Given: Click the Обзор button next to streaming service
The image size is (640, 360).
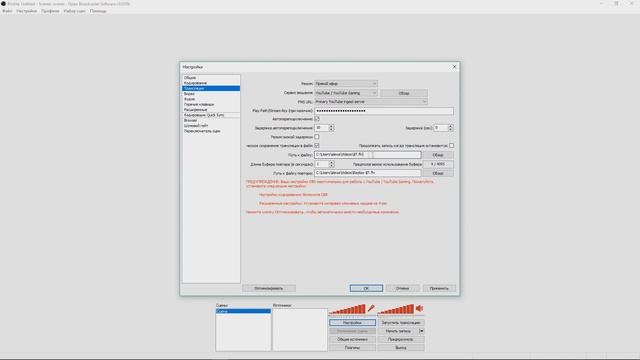Looking at the screenshot, I should (x=404, y=93).
